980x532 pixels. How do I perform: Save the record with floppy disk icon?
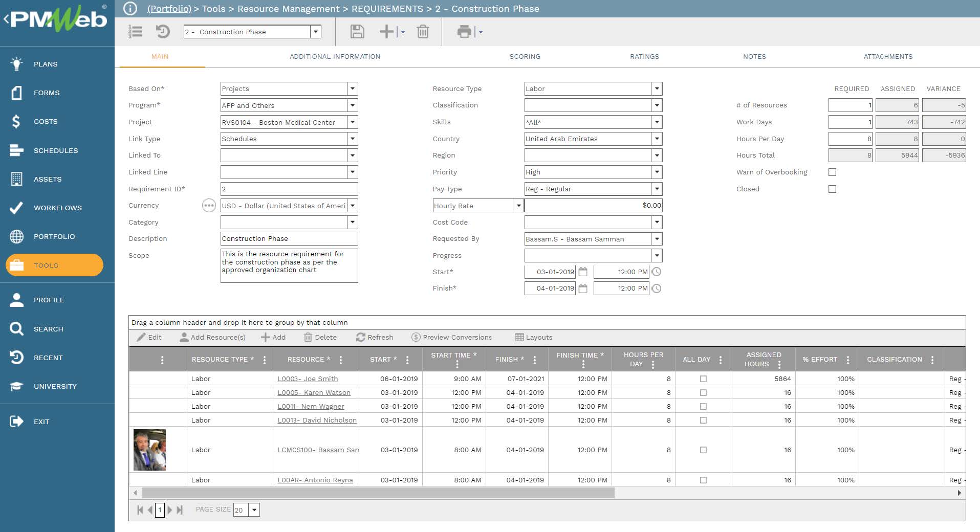[357, 32]
